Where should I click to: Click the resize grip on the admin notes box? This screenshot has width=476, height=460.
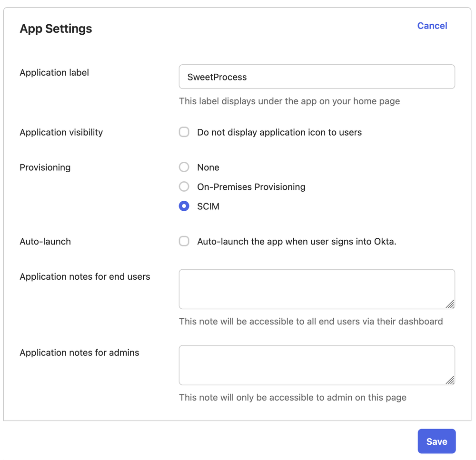pos(450,380)
